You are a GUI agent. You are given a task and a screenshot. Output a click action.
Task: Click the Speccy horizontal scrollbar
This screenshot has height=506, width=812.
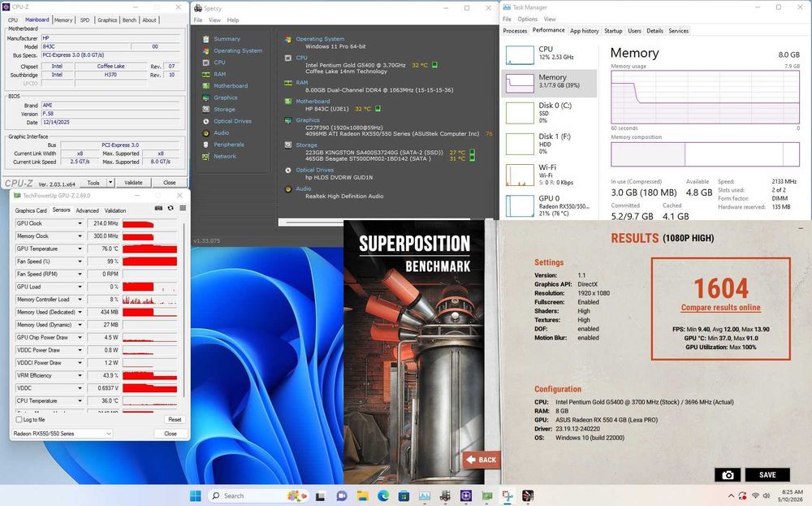(x=378, y=223)
